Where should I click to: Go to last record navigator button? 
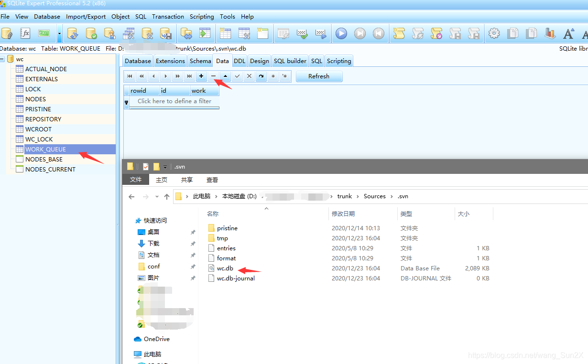tap(189, 76)
